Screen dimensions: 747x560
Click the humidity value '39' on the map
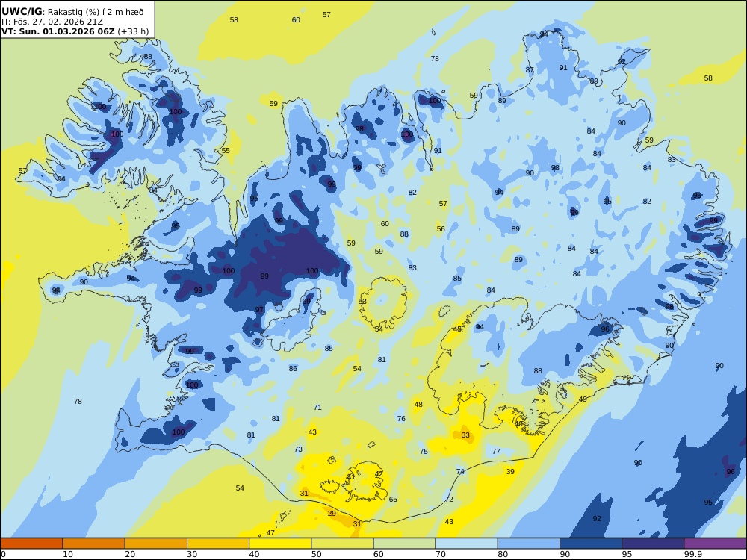pos(510,472)
